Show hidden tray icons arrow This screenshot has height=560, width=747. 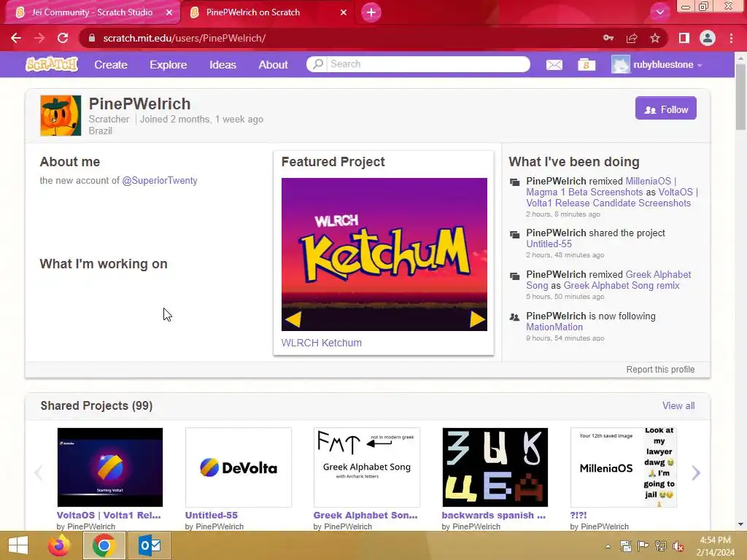coord(608,546)
